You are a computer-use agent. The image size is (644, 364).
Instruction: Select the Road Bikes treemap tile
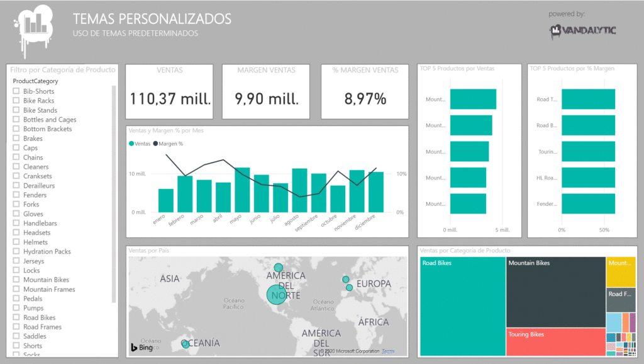tap(462, 306)
